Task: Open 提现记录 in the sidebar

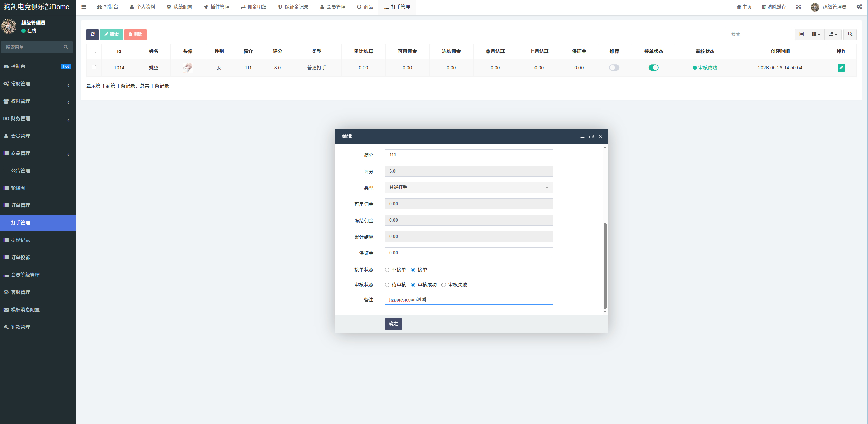Action: [x=38, y=240]
